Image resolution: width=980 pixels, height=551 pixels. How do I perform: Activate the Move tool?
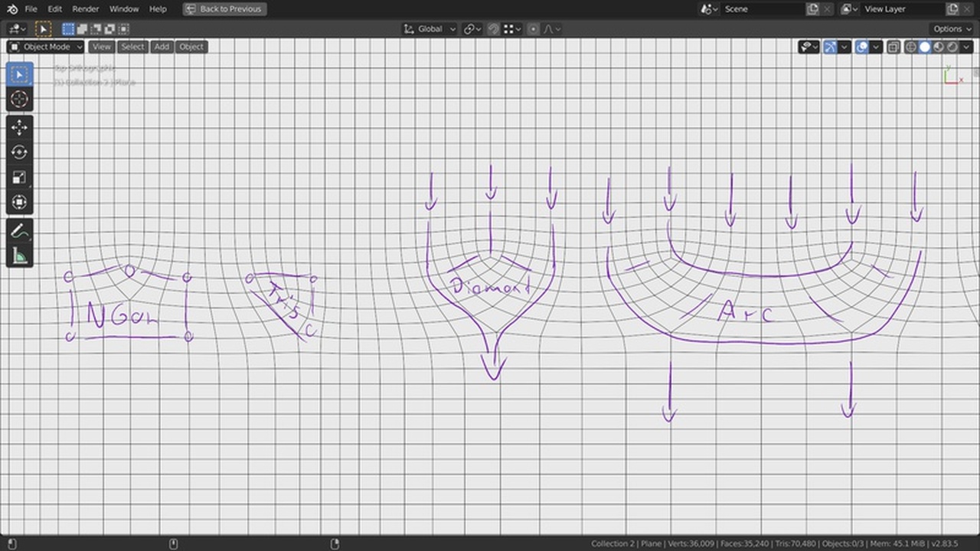(19, 127)
